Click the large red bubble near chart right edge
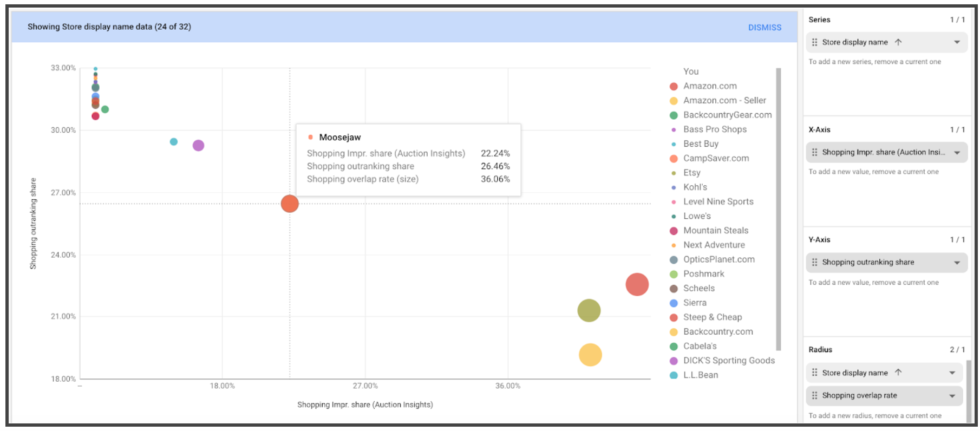This screenshot has height=431, width=980. point(637,285)
